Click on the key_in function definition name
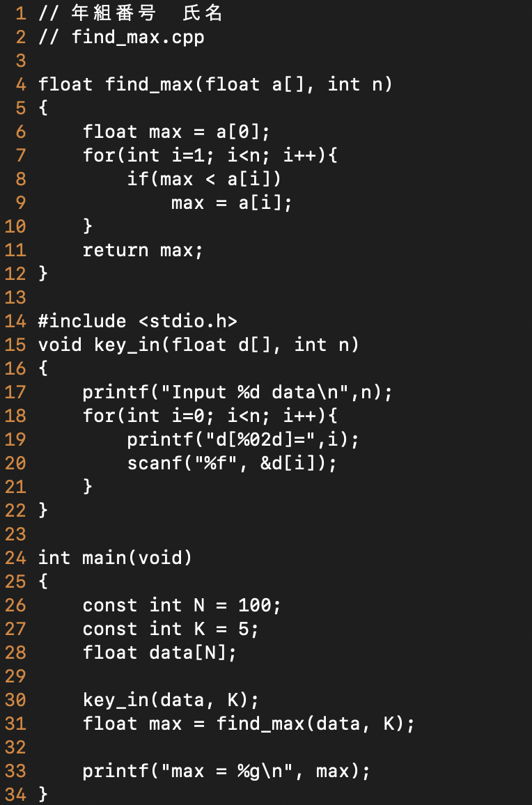This screenshot has width=532, height=805. [127, 345]
